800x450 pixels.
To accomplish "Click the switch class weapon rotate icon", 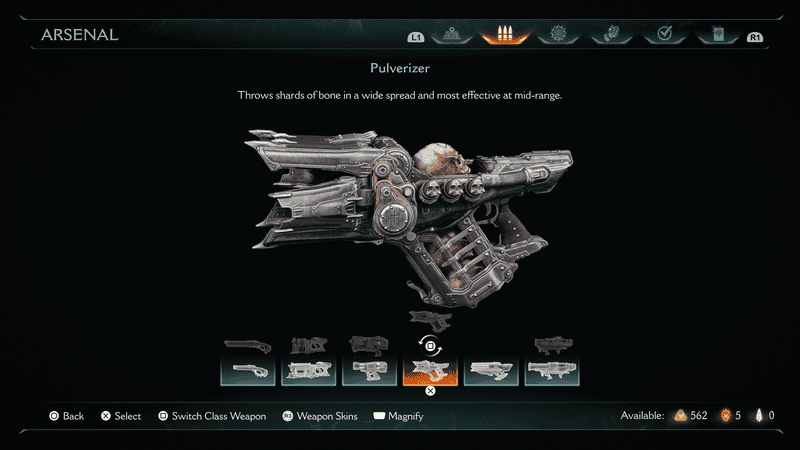I will [430, 346].
